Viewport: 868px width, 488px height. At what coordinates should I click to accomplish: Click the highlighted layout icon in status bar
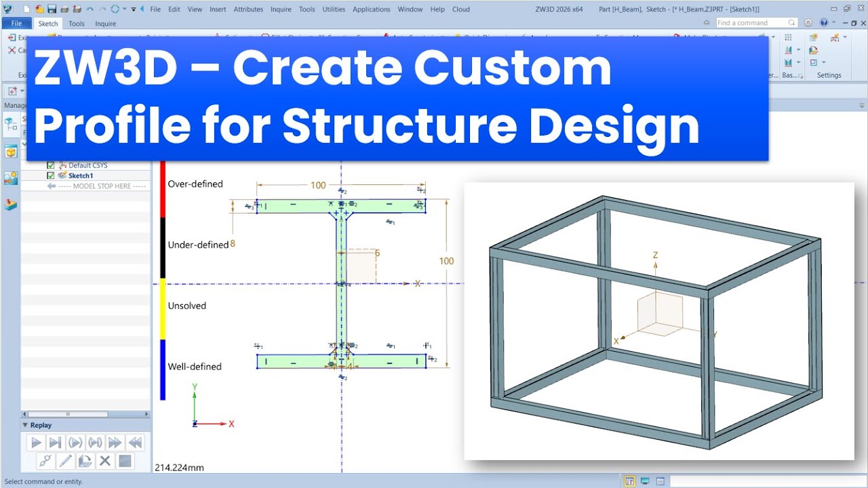pos(630,481)
